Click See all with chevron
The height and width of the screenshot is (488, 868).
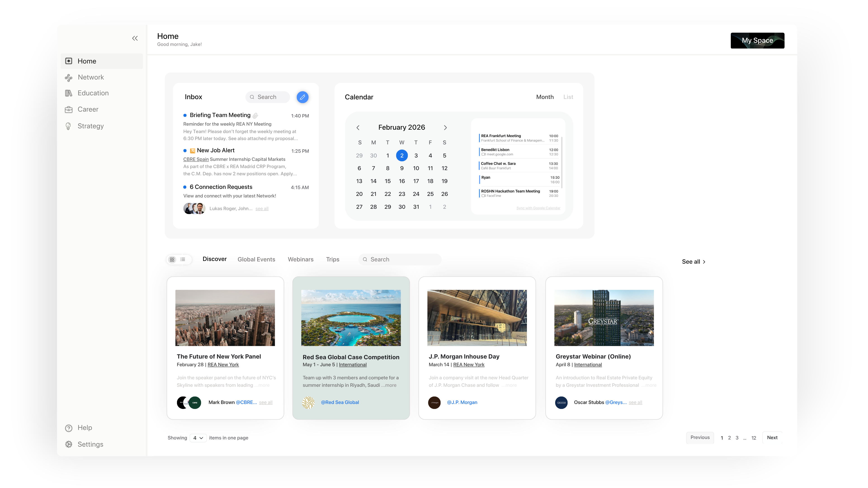(693, 262)
